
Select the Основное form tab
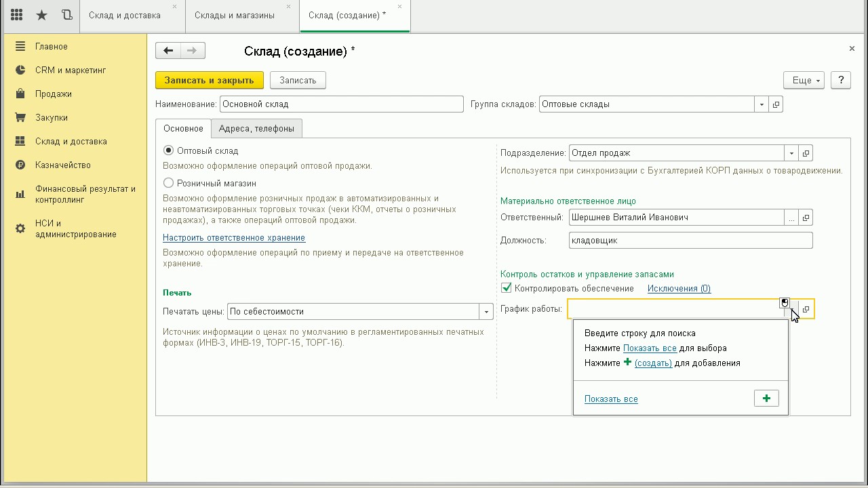tap(183, 128)
